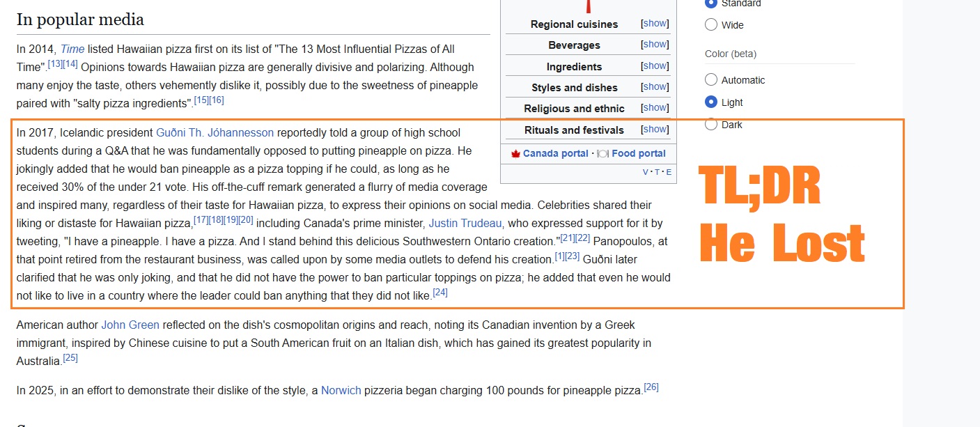Click the 'Styles and dishes' label

coord(575,87)
